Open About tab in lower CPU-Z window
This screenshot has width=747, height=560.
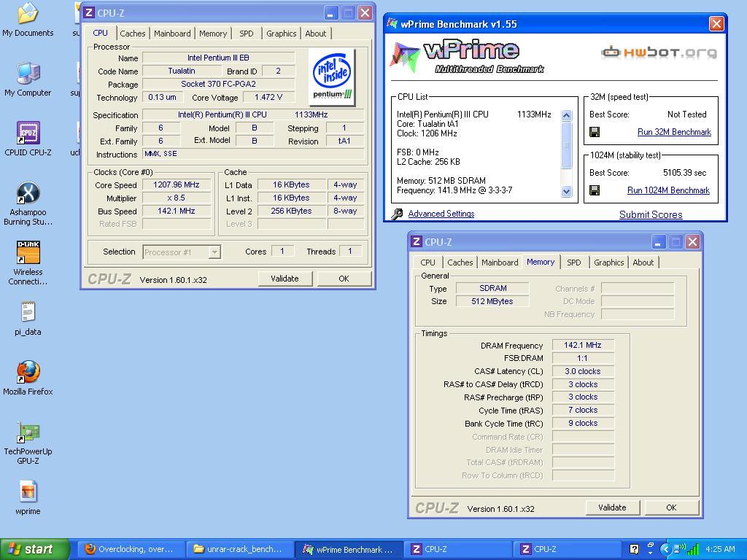click(643, 262)
